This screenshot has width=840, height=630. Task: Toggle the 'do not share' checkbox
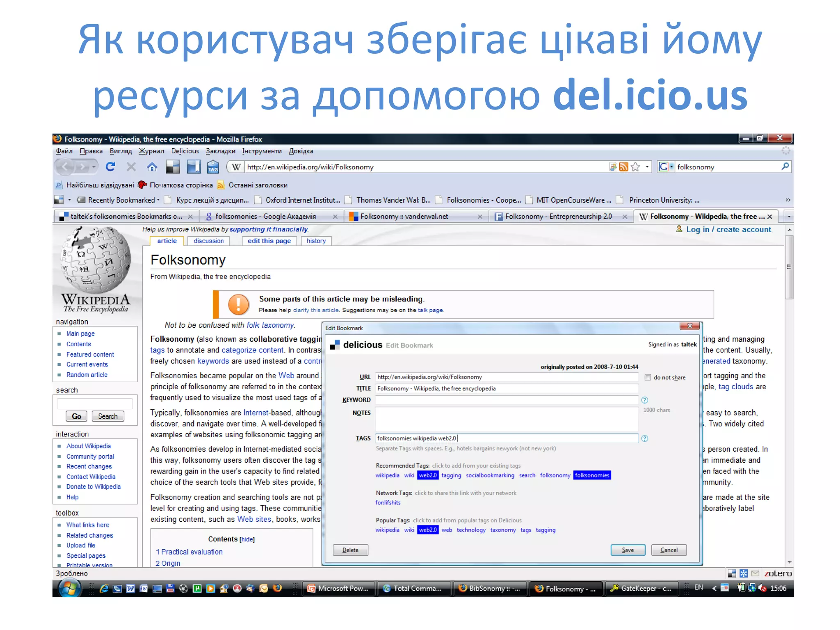(x=648, y=377)
